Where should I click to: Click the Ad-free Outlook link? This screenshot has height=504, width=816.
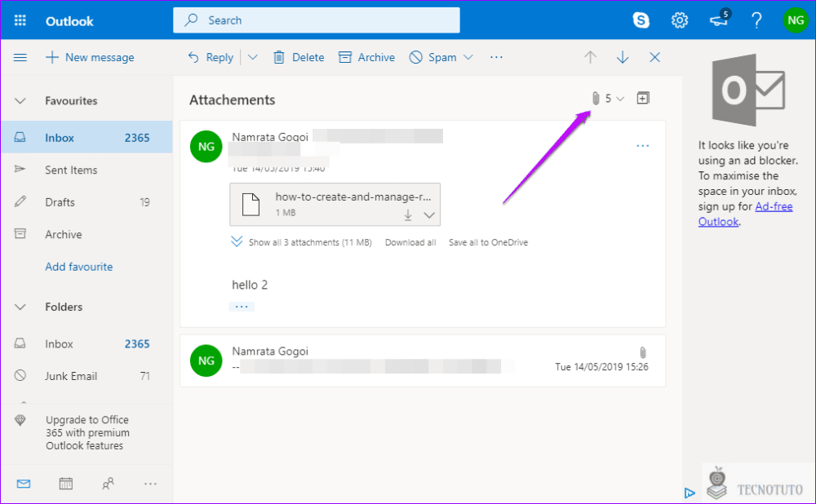745,214
